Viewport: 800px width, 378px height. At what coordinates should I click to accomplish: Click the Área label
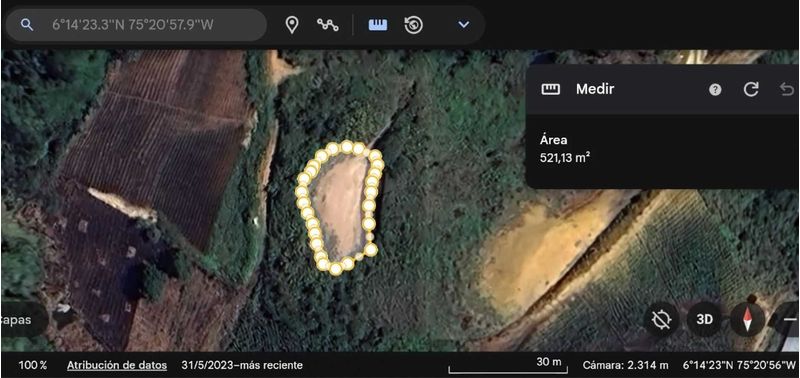pos(554,140)
